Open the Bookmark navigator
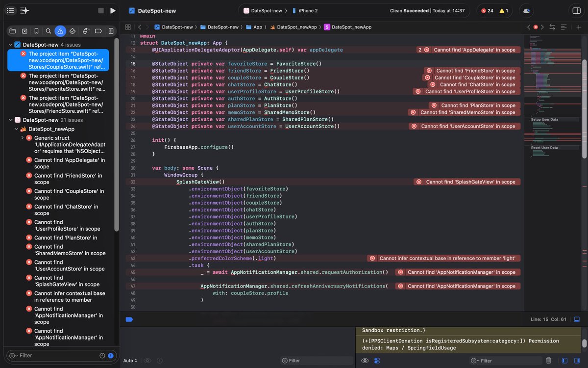Viewport: 588px width, 368px height. 36,31
